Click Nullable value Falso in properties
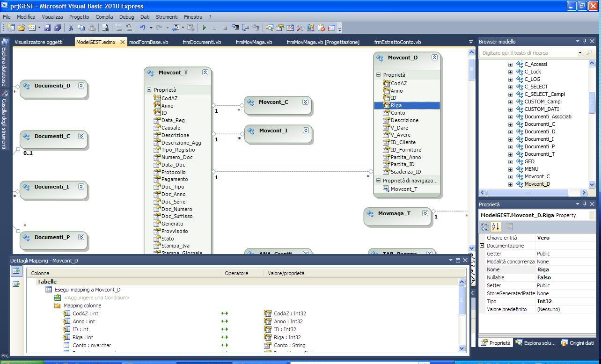 point(544,277)
